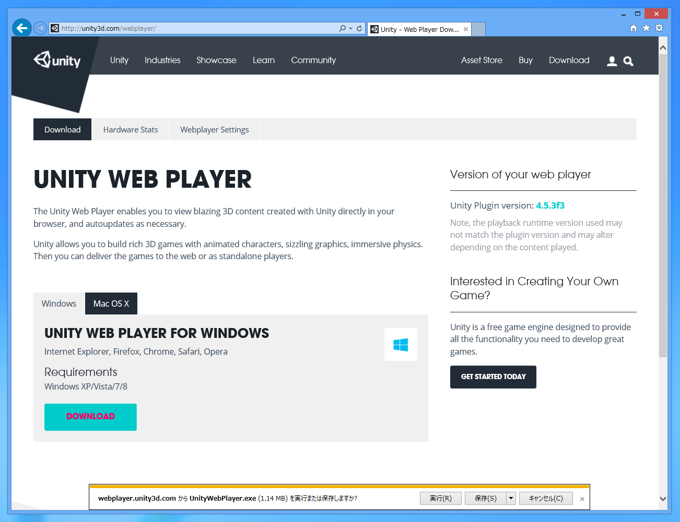Screen dimensions: 680x522
Task: Click the Requirements heading text
Action: click(x=81, y=372)
